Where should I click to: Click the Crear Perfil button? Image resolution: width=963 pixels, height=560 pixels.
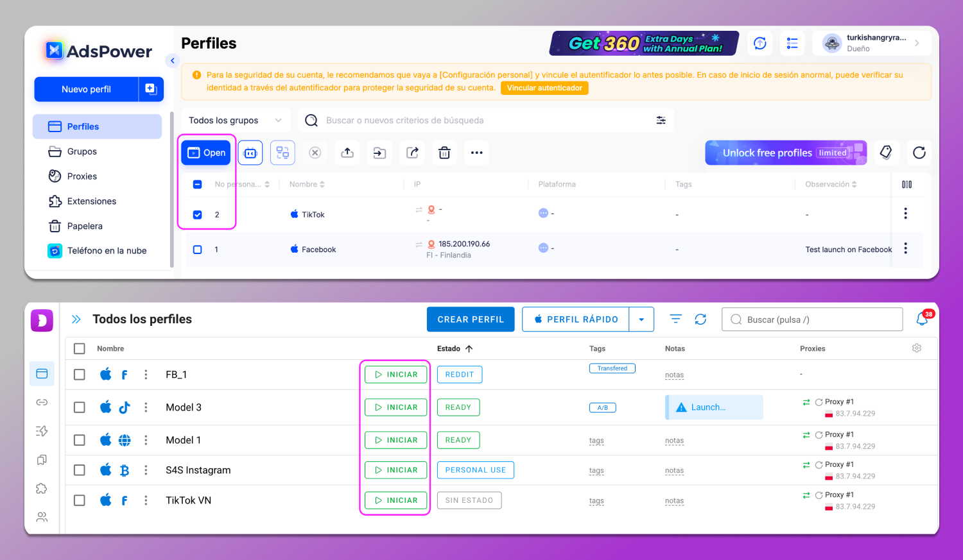click(471, 319)
